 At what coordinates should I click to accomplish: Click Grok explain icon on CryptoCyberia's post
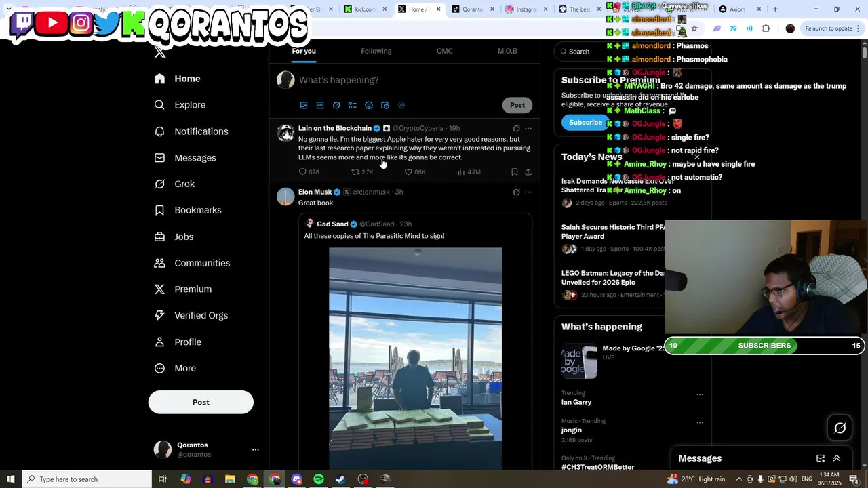click(x=516, y=129)
